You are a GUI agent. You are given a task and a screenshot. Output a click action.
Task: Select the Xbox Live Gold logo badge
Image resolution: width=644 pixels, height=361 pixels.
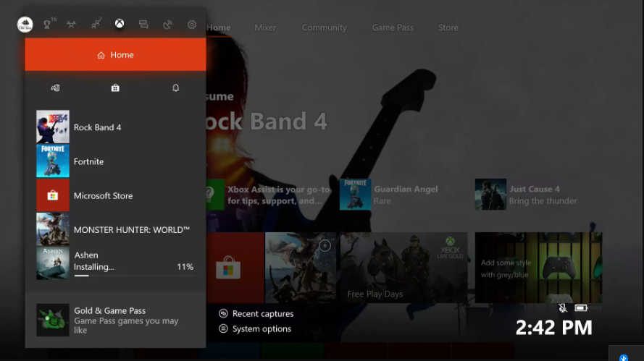click(450, 248)
